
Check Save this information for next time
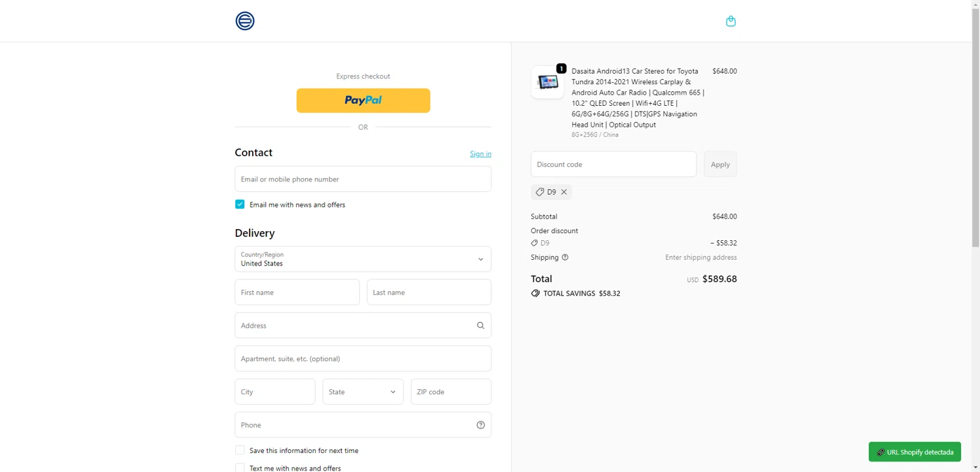pyautogui.click(x=240, y=450)
